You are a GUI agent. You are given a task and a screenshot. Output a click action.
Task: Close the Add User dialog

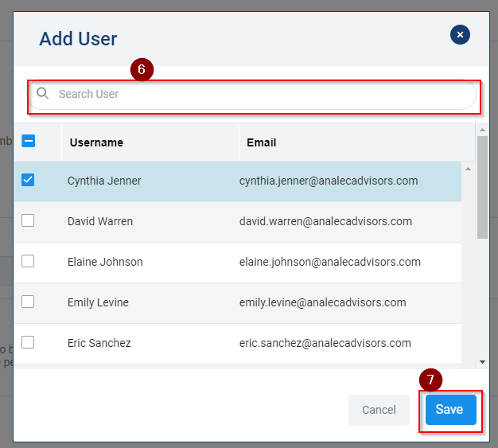coord(460,35)
